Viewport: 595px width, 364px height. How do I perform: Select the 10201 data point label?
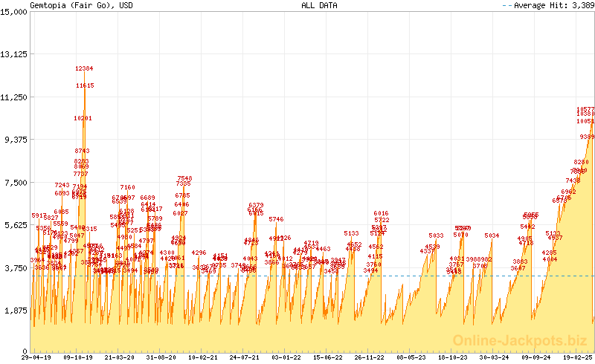[x=83, y=118]
